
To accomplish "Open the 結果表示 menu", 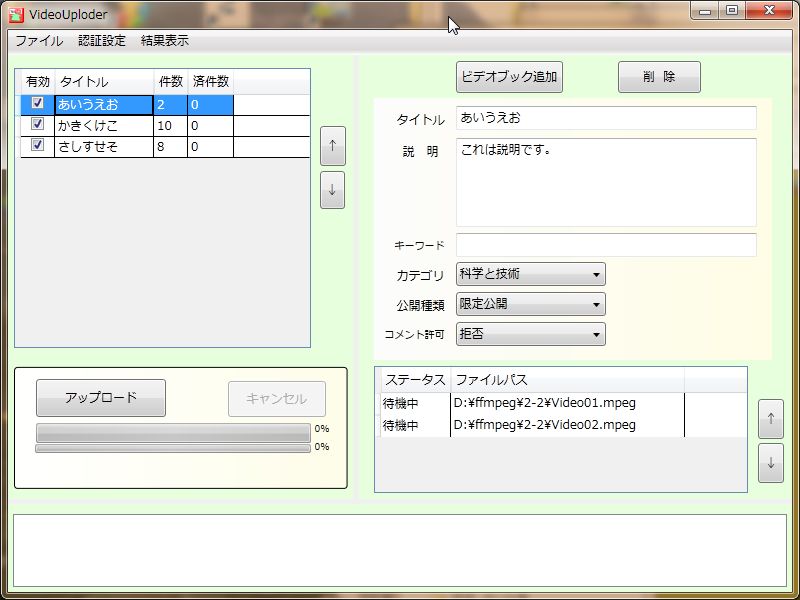I will (165, 41).
